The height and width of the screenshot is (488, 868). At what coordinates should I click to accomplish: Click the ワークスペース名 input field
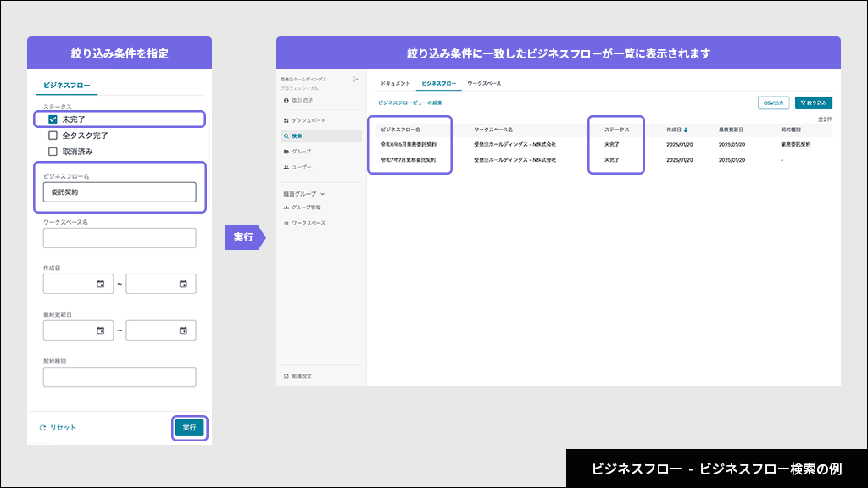click(120, 238)
